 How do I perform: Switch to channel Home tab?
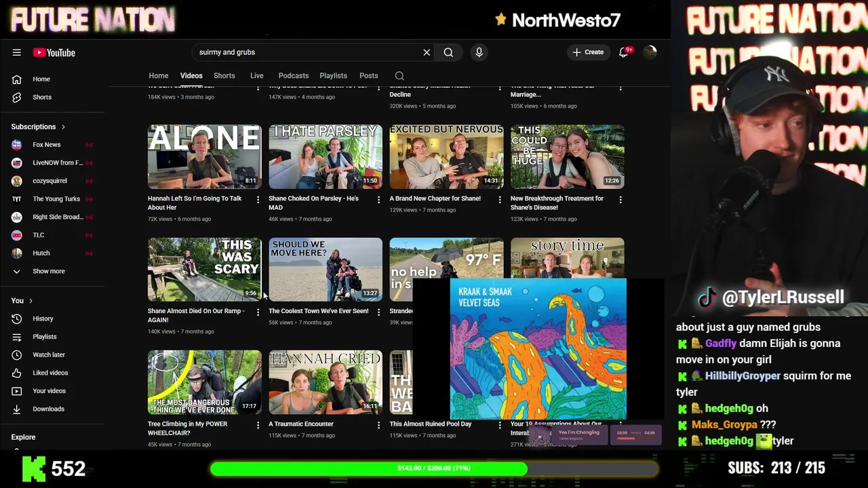pos(159,76)
